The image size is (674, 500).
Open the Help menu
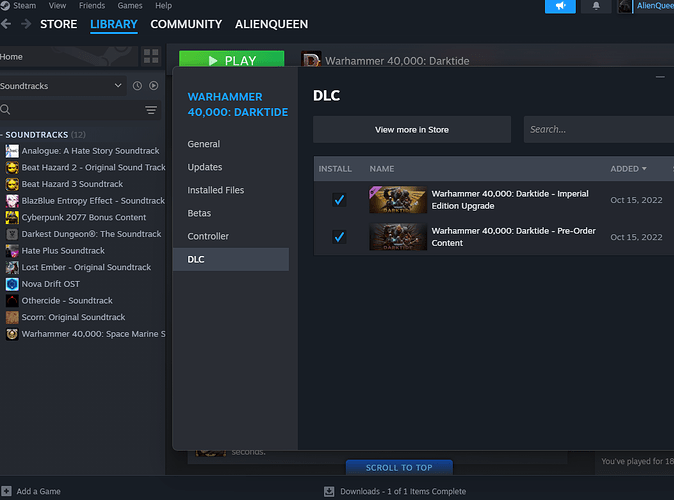(x=163, y=6)
